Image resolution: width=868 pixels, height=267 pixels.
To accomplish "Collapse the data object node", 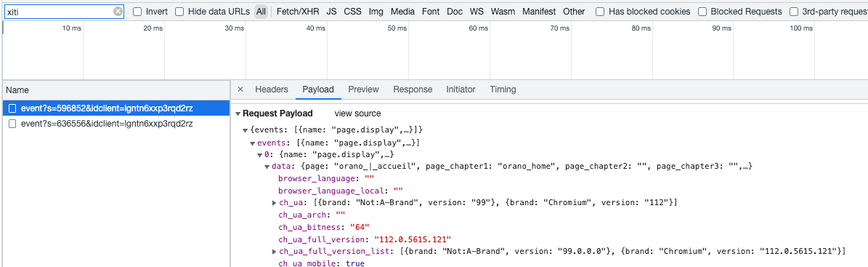I will (267, 166).
